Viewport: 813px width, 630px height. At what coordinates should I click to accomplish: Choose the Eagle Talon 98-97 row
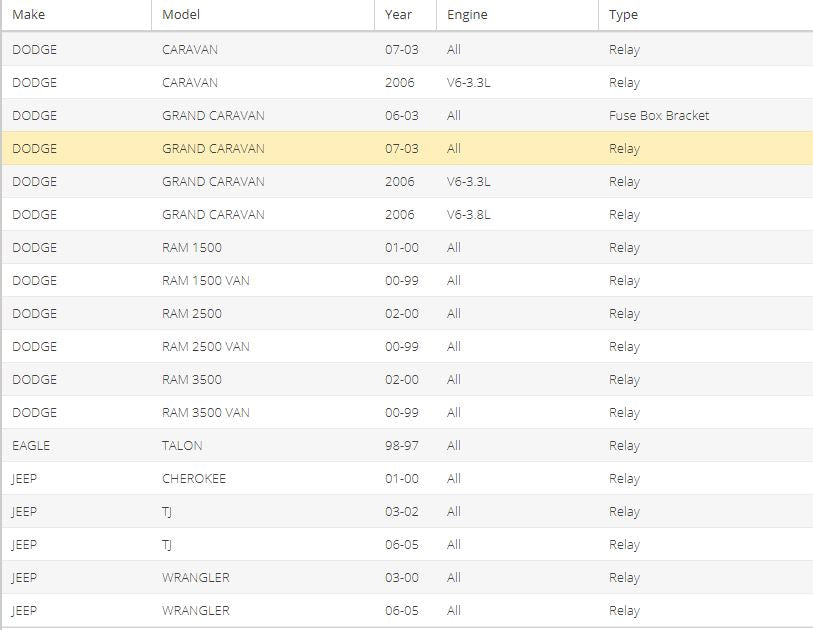(x=408, y=445)
